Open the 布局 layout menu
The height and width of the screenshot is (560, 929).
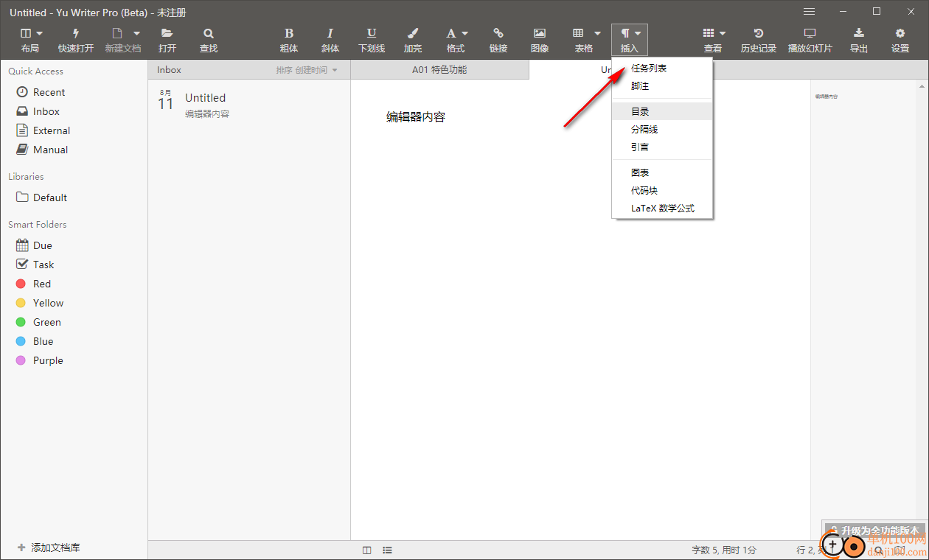30,40
